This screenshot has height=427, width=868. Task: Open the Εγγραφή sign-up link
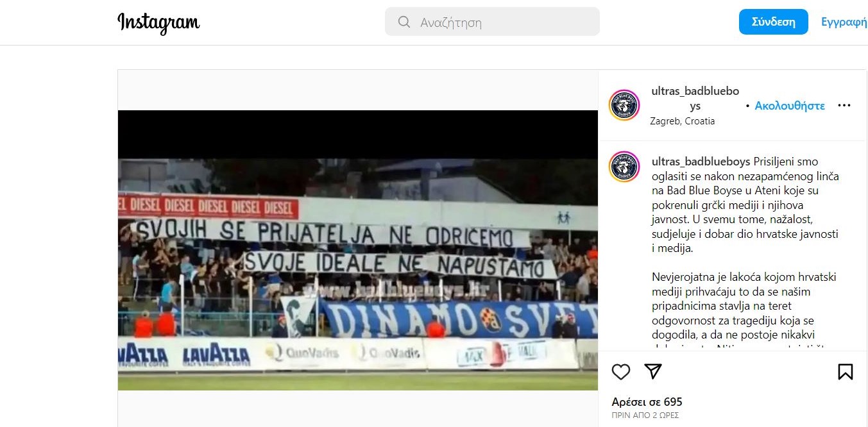click(844, 22)
